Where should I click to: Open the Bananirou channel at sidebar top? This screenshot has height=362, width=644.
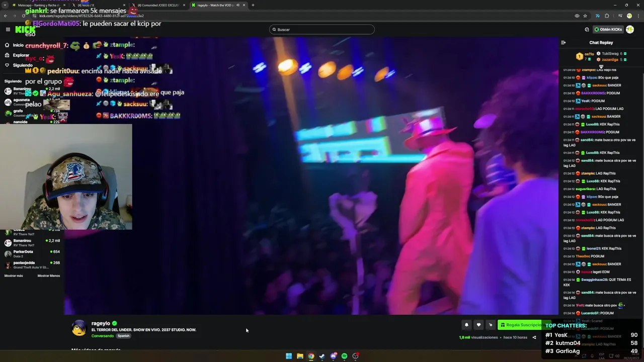pyautogui.click(x=32, y=91)
